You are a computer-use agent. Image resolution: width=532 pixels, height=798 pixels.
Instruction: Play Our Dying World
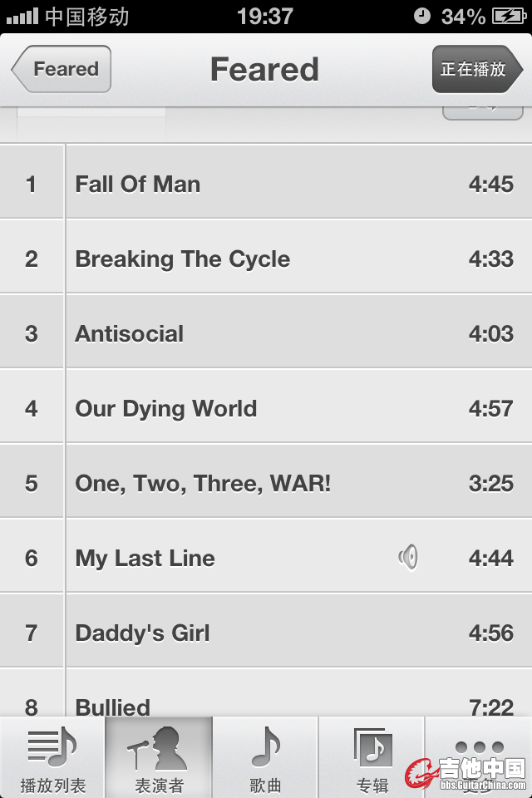coord(266,406)
